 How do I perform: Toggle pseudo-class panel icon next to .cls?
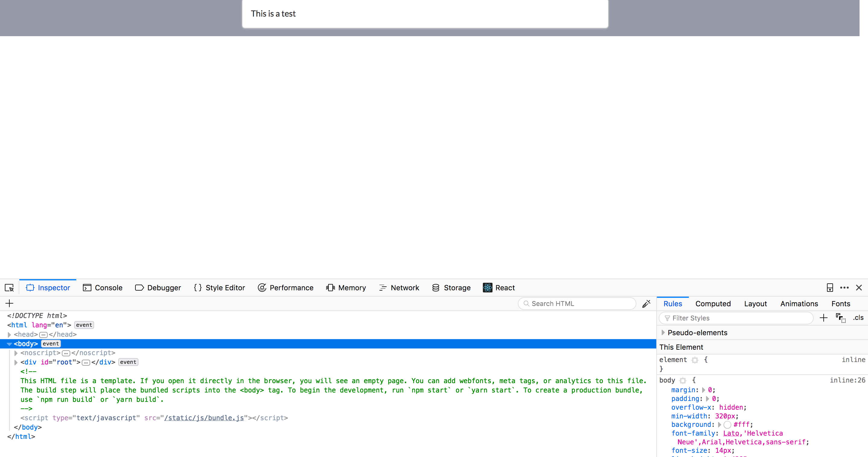point(841,318)
